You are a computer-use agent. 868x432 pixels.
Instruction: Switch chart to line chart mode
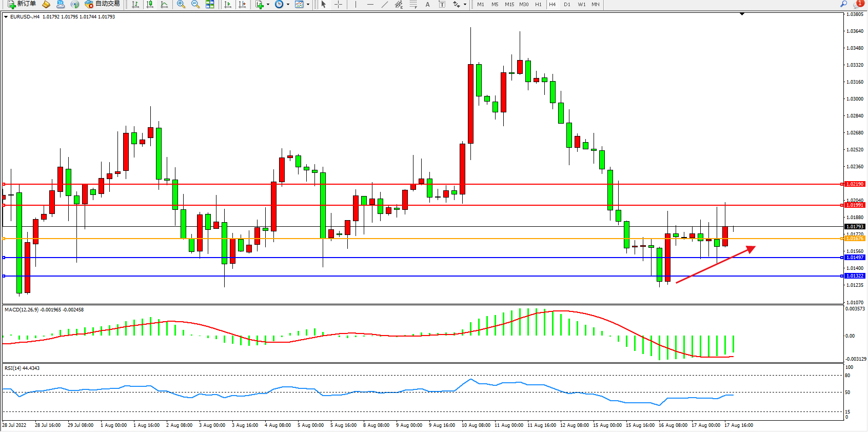pyautogui.click(x=164, y=5)
